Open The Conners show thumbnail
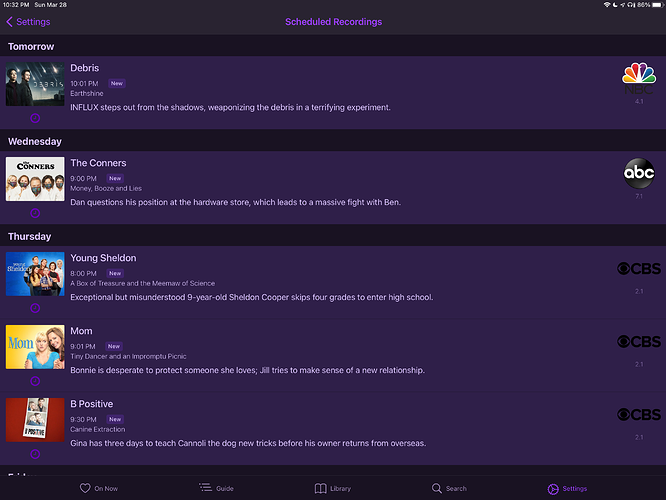This screenshot has width=666, height=500. pyautogui.click(x=35, y=179)
